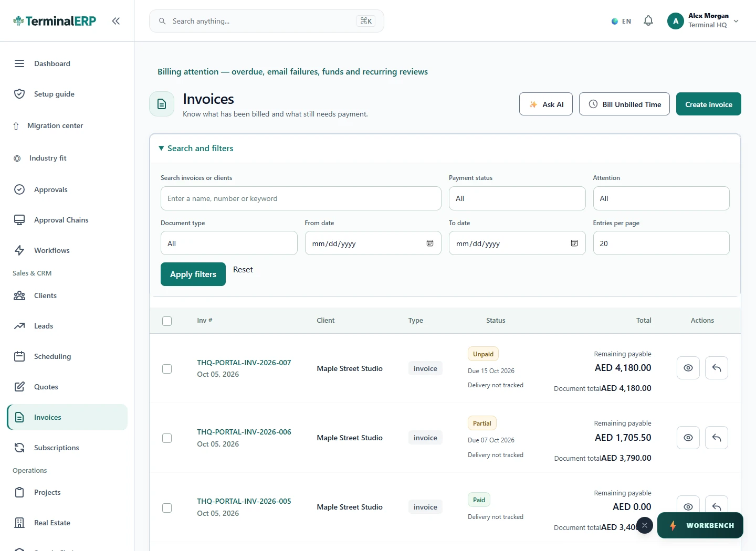Open the Attention filter dropdown
The image size is (756, 551).
click(x=661, y=198)
